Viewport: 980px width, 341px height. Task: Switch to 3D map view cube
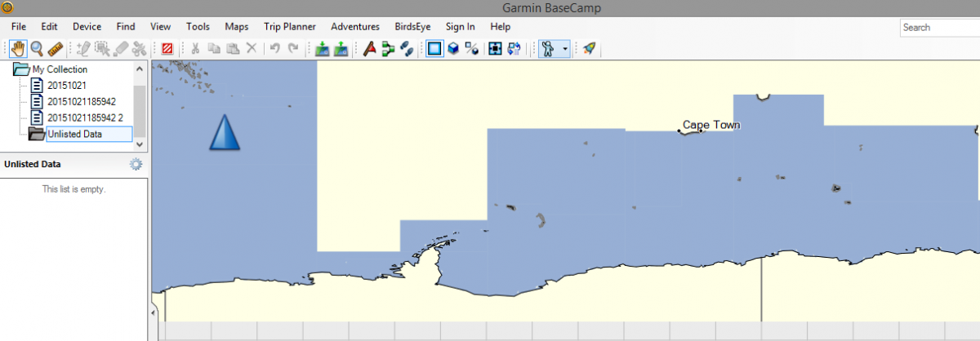coord(452,48)
